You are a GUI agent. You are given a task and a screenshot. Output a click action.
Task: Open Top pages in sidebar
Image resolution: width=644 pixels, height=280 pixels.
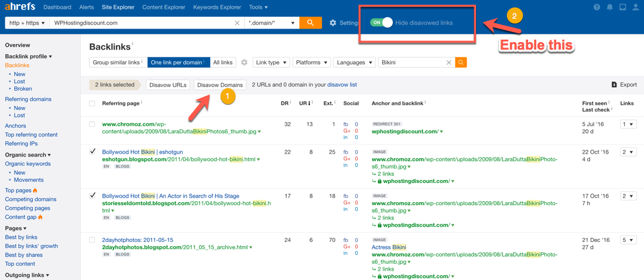coord(18,190)
